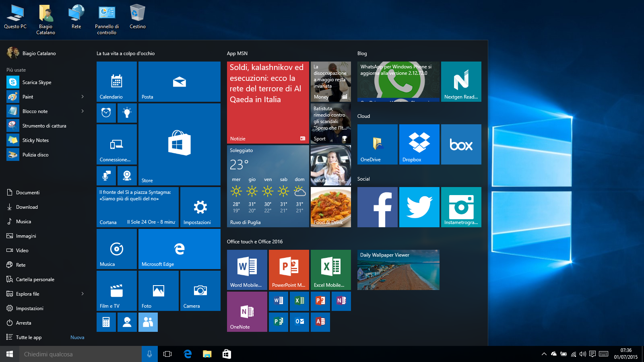Open the support contact headset tile

pos(127,322)
